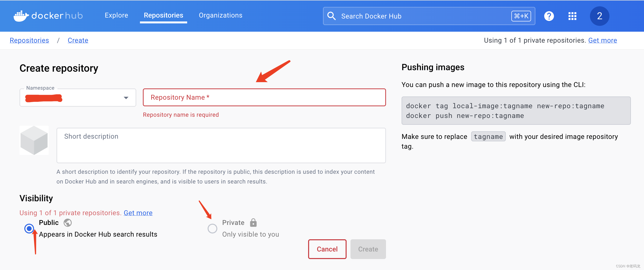
Task: Click 'Repository name is required' error text
Action: pyautogui.click(x=181, y=115)
